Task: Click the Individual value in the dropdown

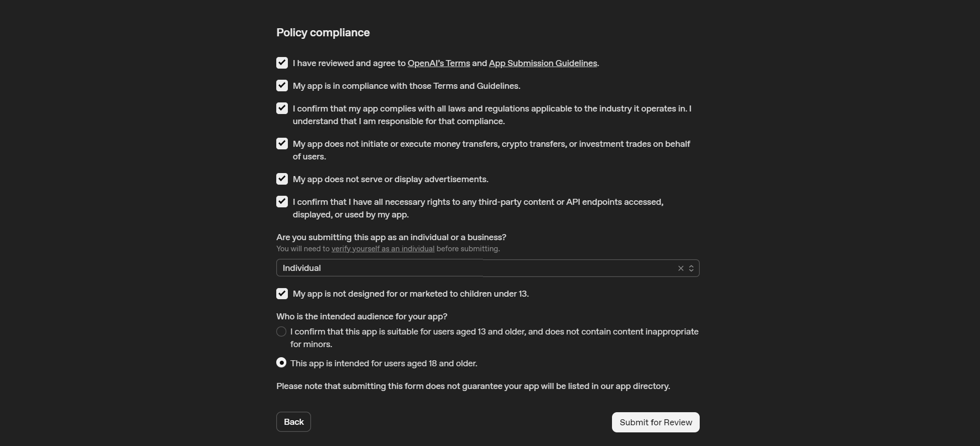Action: tap(301, 268)
